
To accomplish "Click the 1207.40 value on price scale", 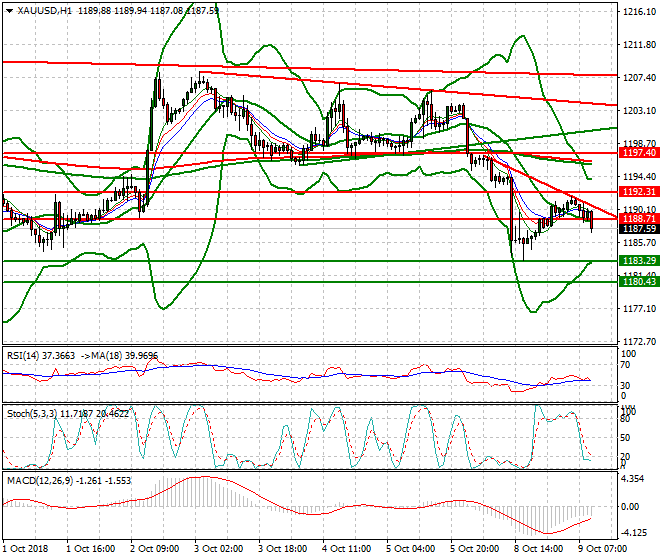I will coord(638,77).
